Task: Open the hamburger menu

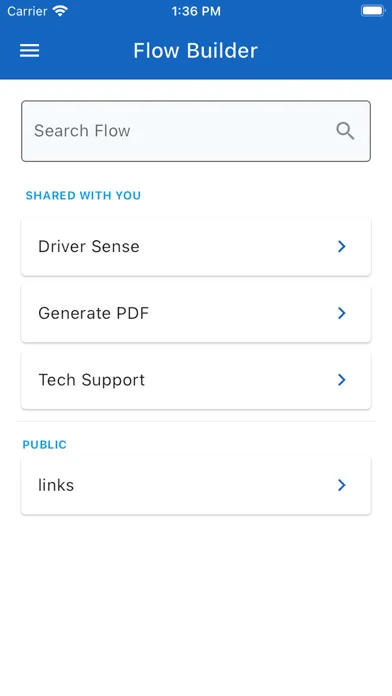Action: (x=29, y=51)
